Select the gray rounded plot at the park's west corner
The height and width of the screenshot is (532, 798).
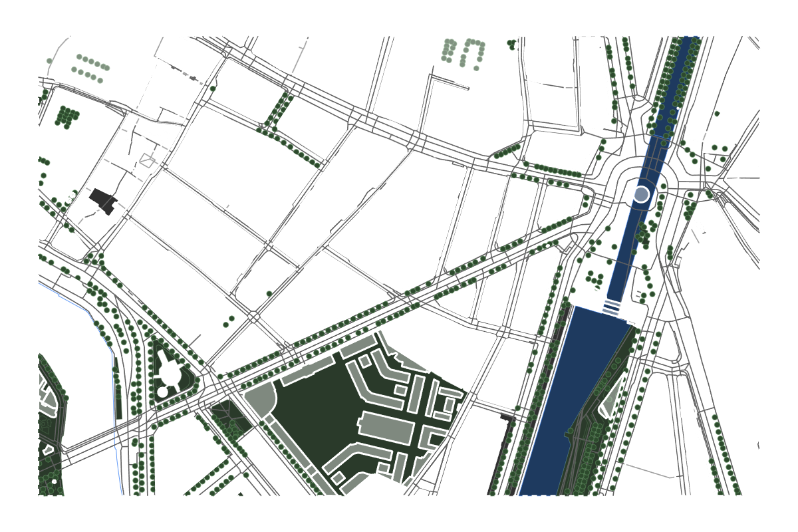[261, 400]
